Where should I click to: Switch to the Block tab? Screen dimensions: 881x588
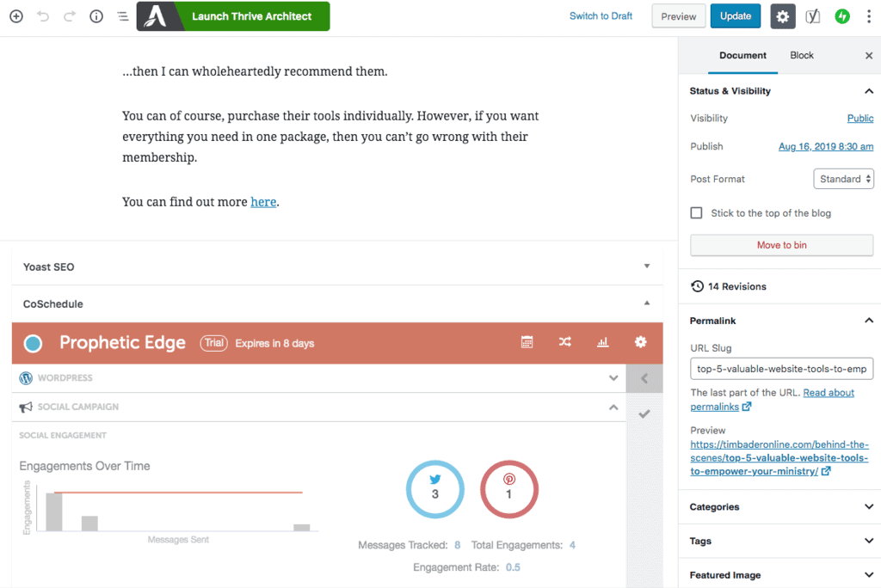(802, 56)
